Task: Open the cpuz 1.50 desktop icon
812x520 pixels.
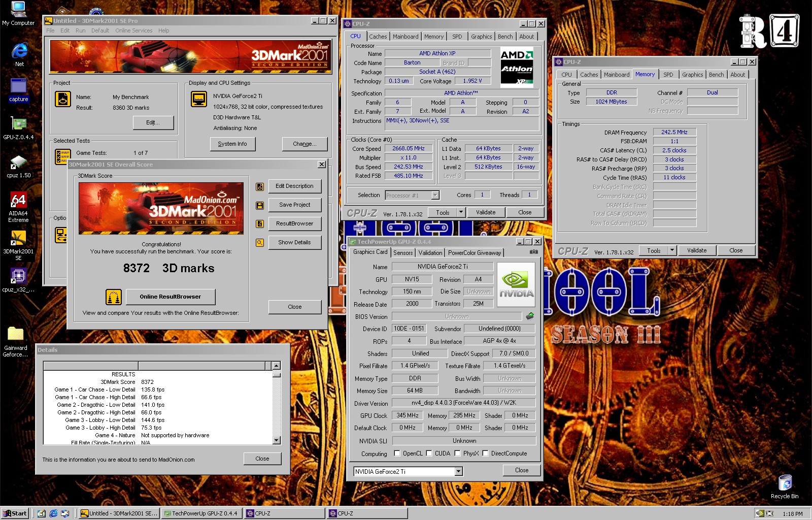Action: point(18,162)
